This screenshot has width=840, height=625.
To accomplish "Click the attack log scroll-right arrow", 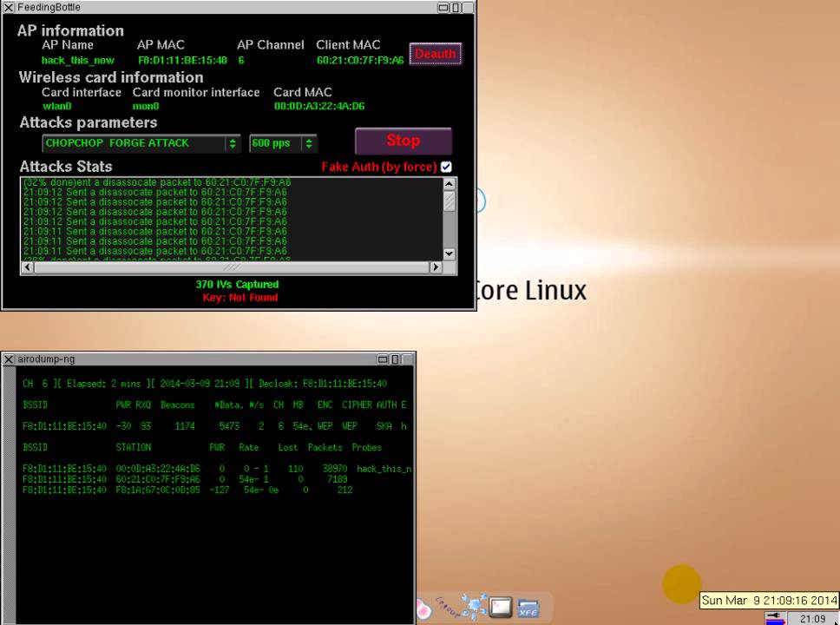I will coord(436,267).
